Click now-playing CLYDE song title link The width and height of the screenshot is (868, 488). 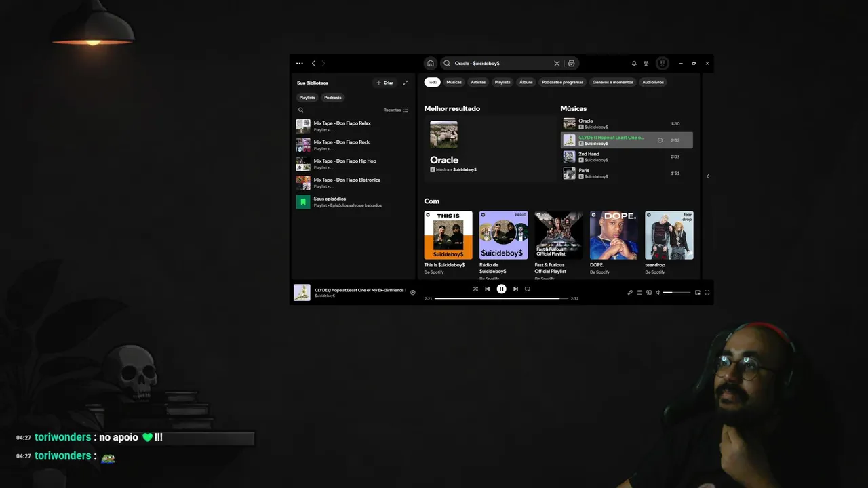pyautogui.click(x=359, y=290)
